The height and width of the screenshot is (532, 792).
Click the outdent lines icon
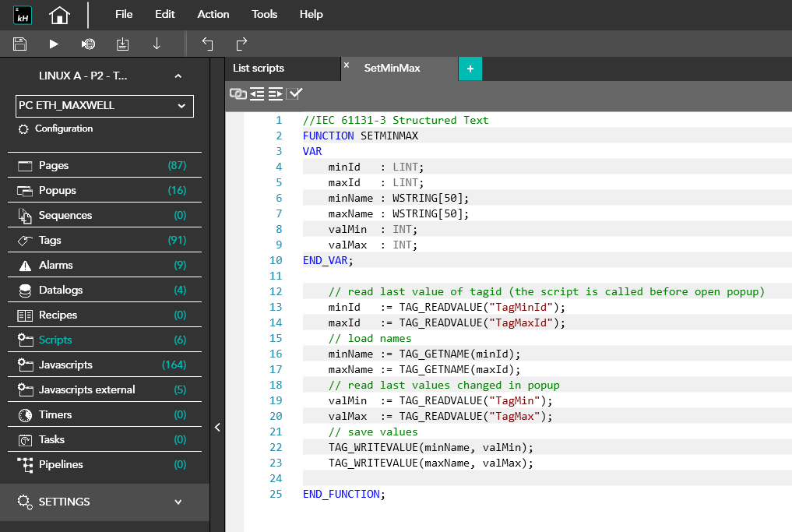pos(257,94)
